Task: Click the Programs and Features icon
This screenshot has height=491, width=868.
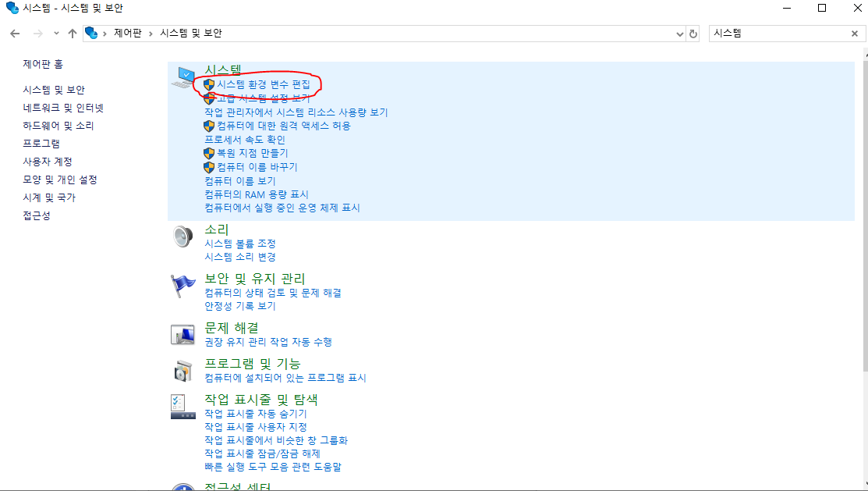Action: (x=182, y=371)
